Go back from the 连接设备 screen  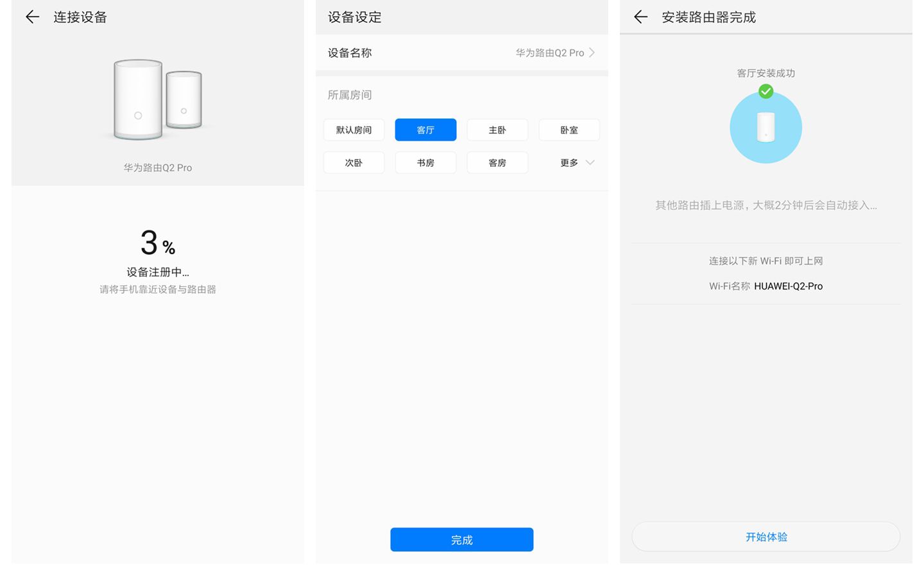point(32,17)
